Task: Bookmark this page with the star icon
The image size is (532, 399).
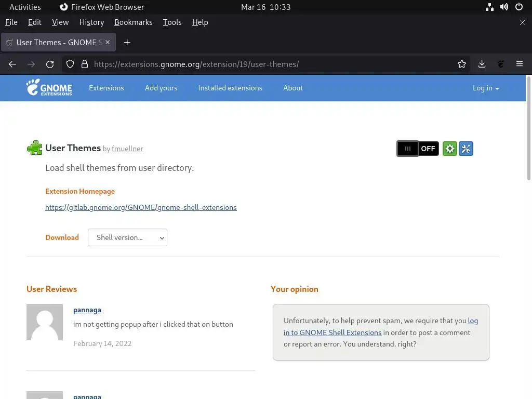Action: [x=462, y=64]
